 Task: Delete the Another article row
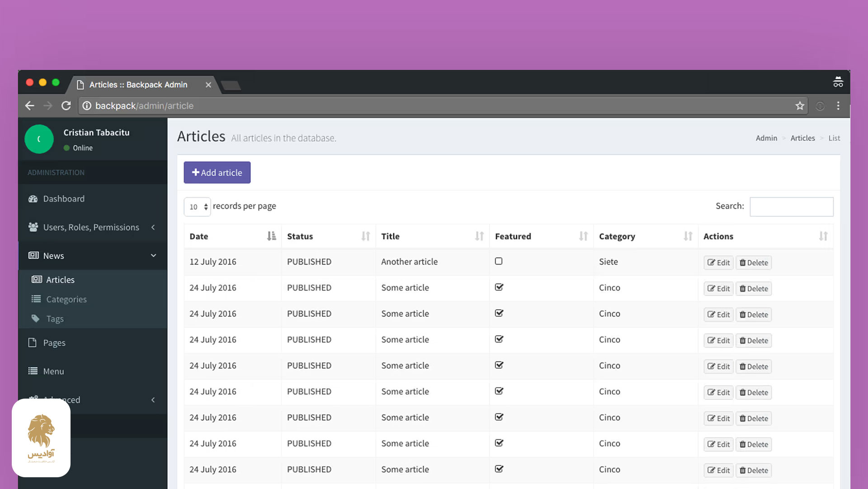point(754,263)
